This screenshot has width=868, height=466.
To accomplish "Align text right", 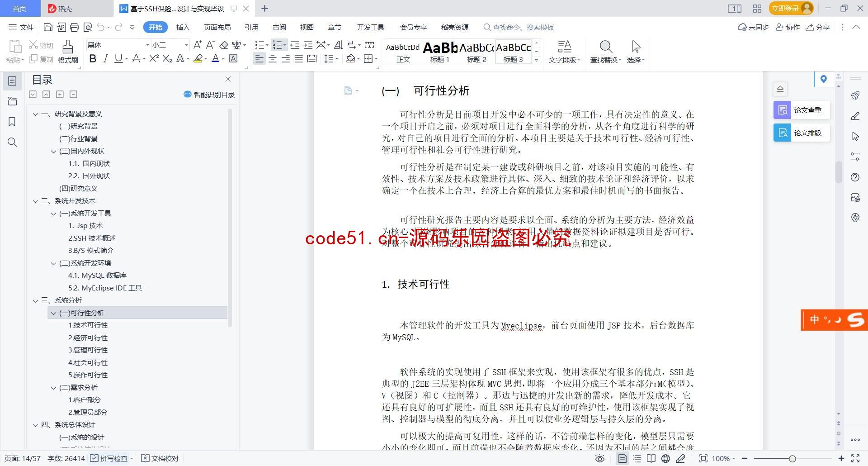I will point(286,58).
